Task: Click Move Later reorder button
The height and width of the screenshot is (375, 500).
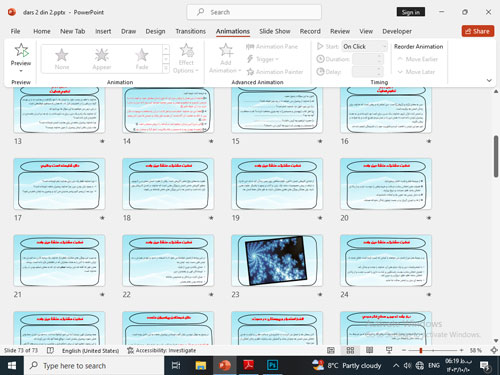Action: pyautogui.click(x=416, y=72)
